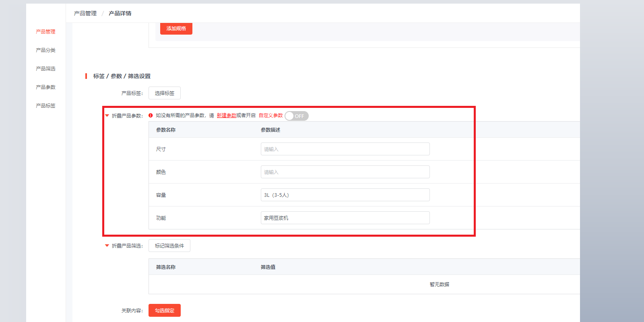The image size is (644, 322).
Task: Open 产品标签 in the sidebar
Action: coord(45,105)
